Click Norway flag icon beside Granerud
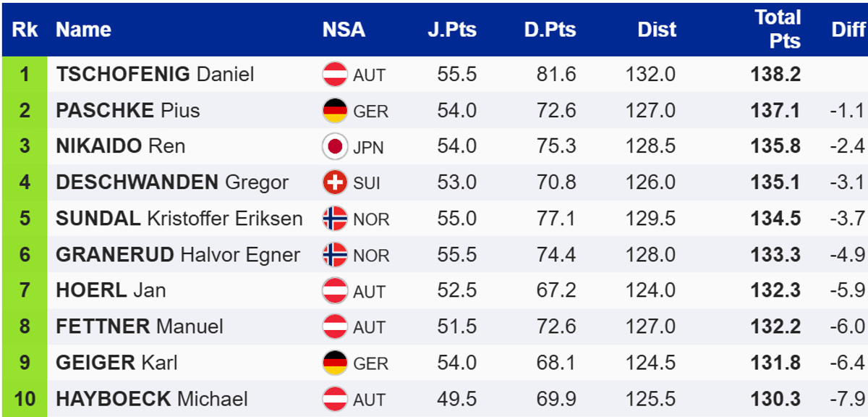Viewport: 868px width, 417px height. [334, 255]
